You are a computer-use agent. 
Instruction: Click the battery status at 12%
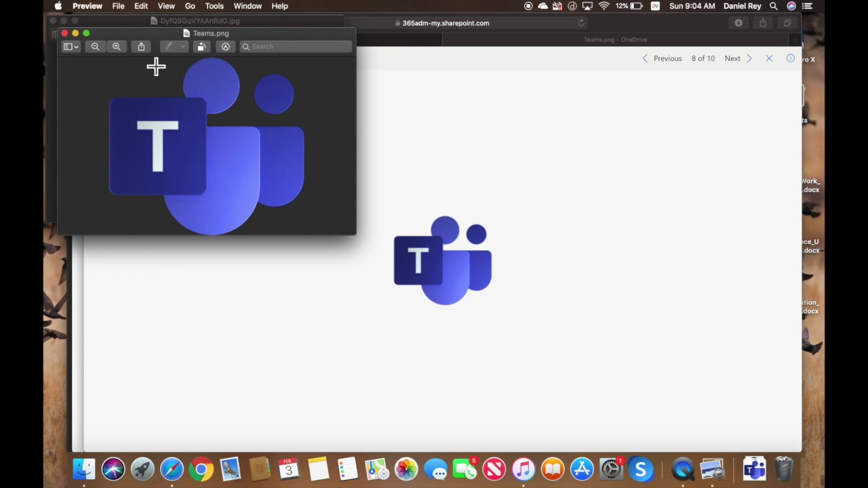629,6
